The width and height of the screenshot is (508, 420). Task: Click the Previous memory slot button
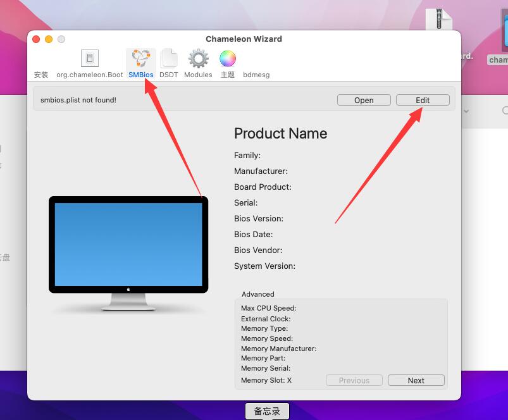[354, 380]
